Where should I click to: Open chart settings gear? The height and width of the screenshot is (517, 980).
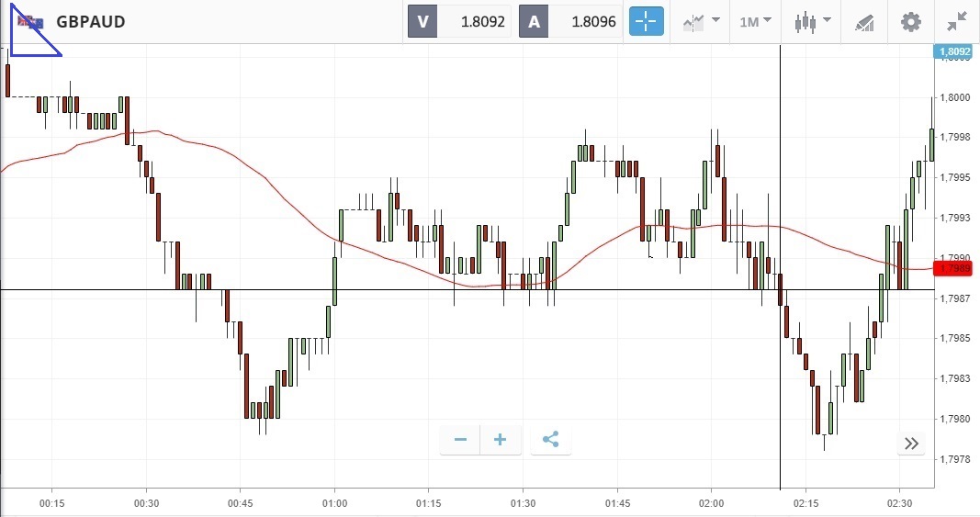click(x=910, y=22)
